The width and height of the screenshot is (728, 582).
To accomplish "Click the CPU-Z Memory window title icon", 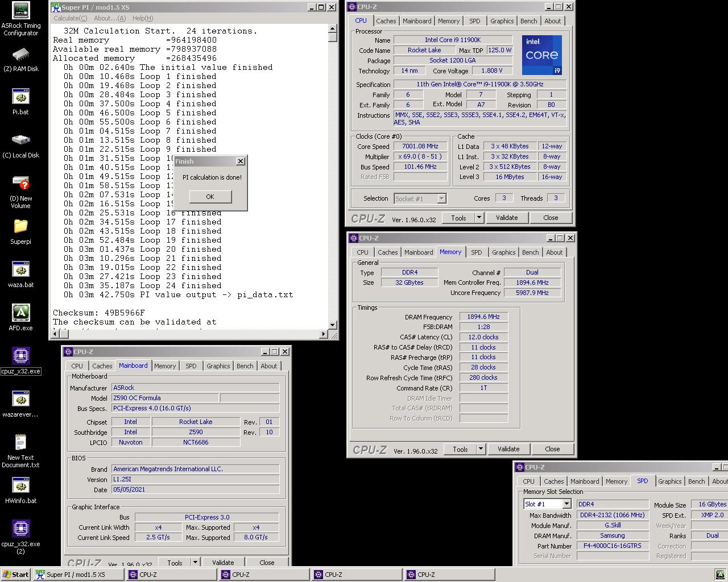I will (354, 238).
